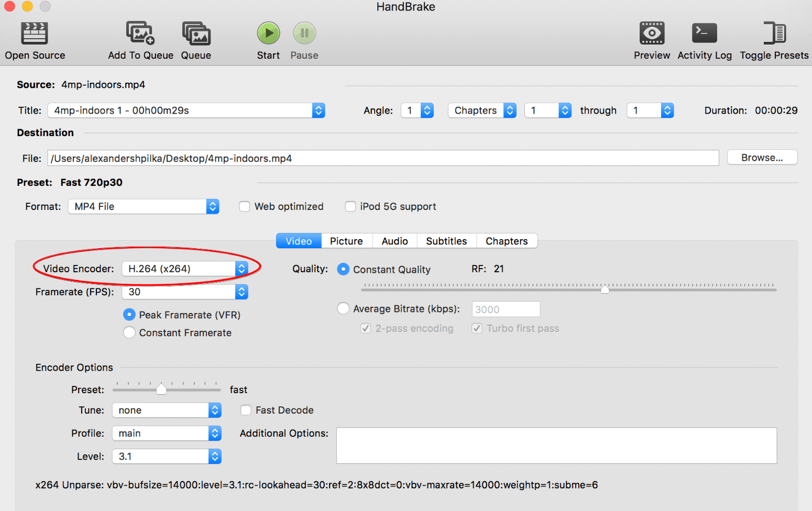Click the Toggle Presets sidebar icon
This screenshot has width=812, height=511.
click(774, 33)
